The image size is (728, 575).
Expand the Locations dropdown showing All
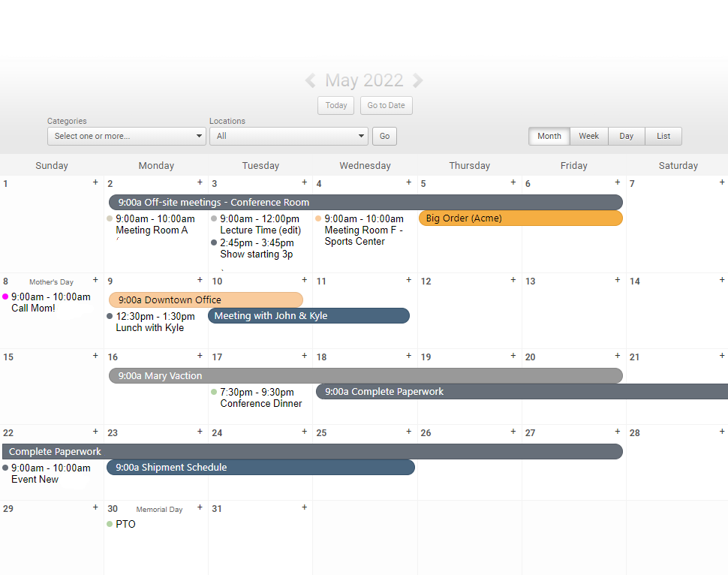pyautogui.click(x=288, y=136)
